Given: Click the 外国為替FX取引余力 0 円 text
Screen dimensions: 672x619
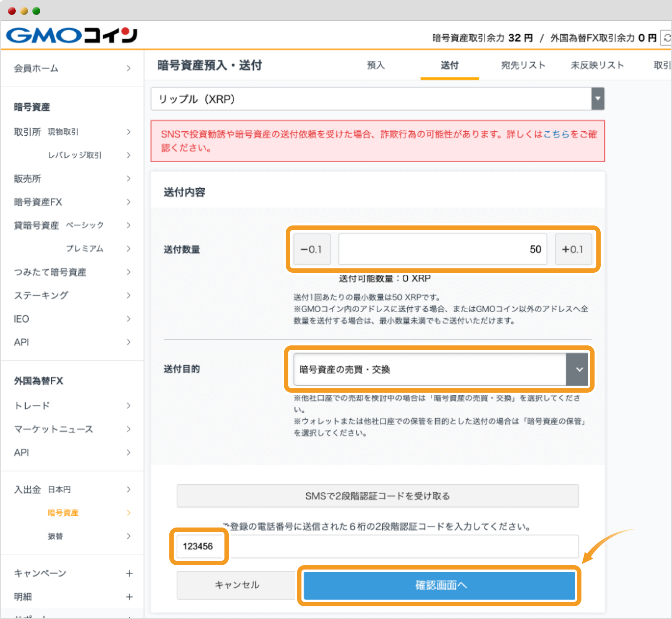Looking at the screenshot, I should click(x=603, y=38).
